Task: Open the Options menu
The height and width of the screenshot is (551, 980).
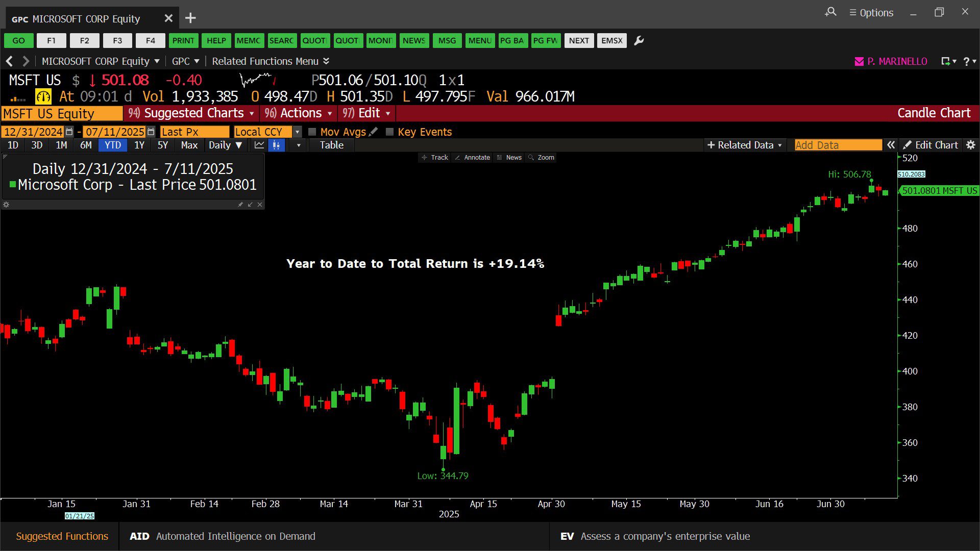Action: [x=871, y=12]
